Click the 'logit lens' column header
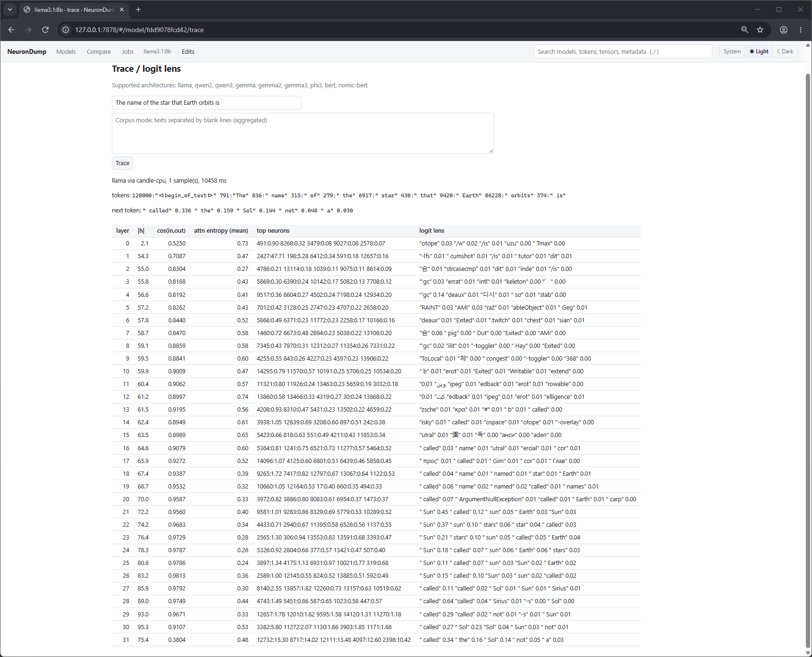This screenshot has width=812, height=657. [x=431, y=231]
